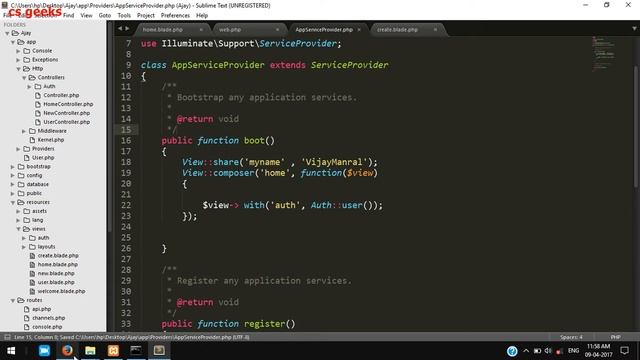Screen dimensions: 640x360
Task: Close the home.blade.php tab
Action: pos(201,29)
